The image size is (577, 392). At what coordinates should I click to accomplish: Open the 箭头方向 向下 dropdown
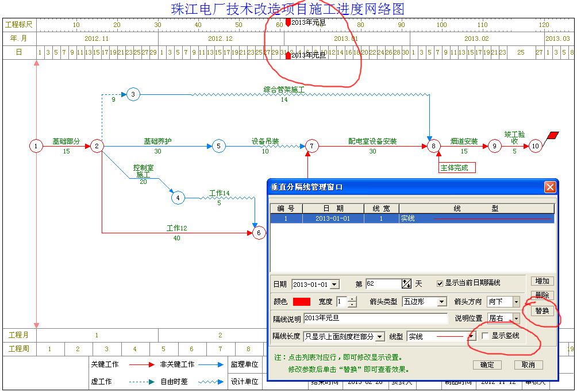click(516, 302)
